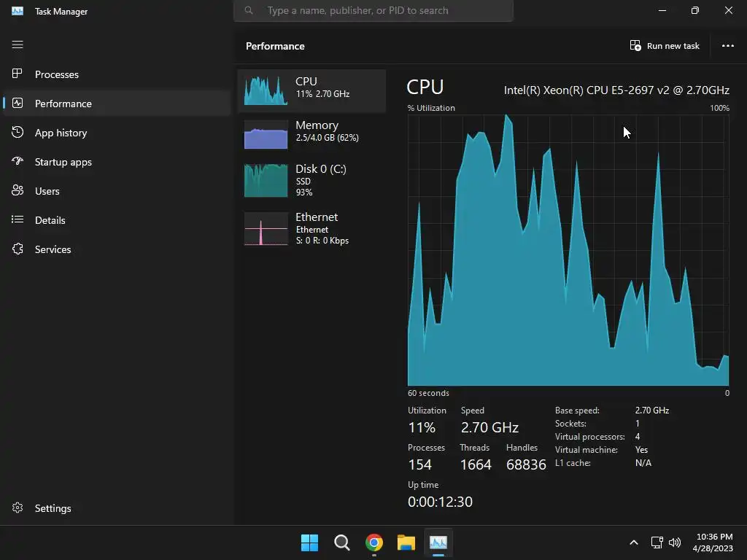
Task: Click the Virtual machine Yes value
Action: (641, 449)
